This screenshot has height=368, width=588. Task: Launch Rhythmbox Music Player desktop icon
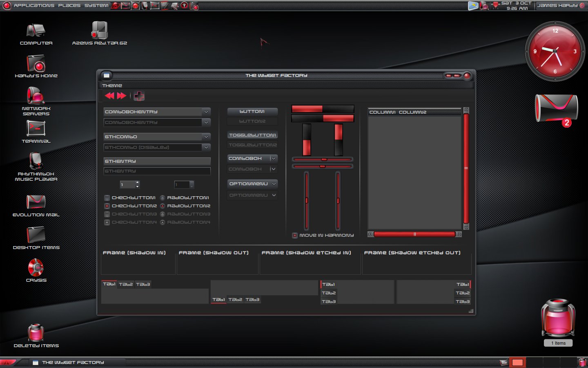click(36, 161)
